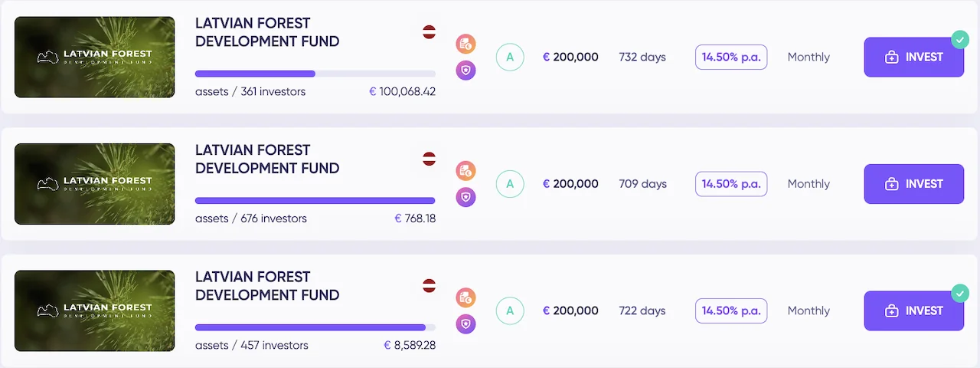
Task: Click the orange euro icon in the 709-day listing
Action: pos(465,170)
